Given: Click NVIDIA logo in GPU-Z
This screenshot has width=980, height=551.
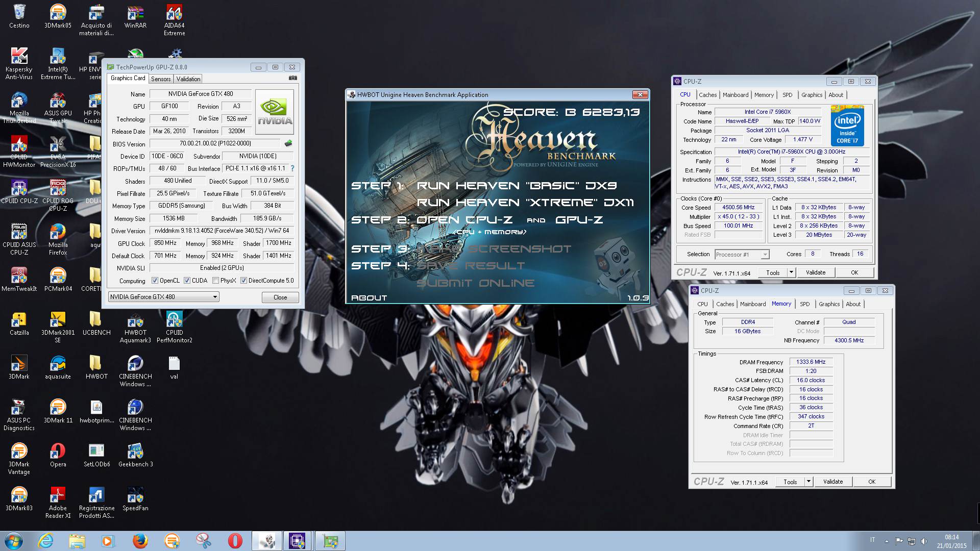Looking at the screenshot, I should [275, 112].
